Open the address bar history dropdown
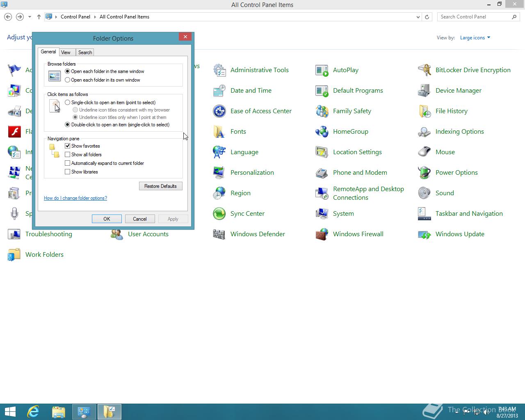The image size is (525, 420). (418, 17)
